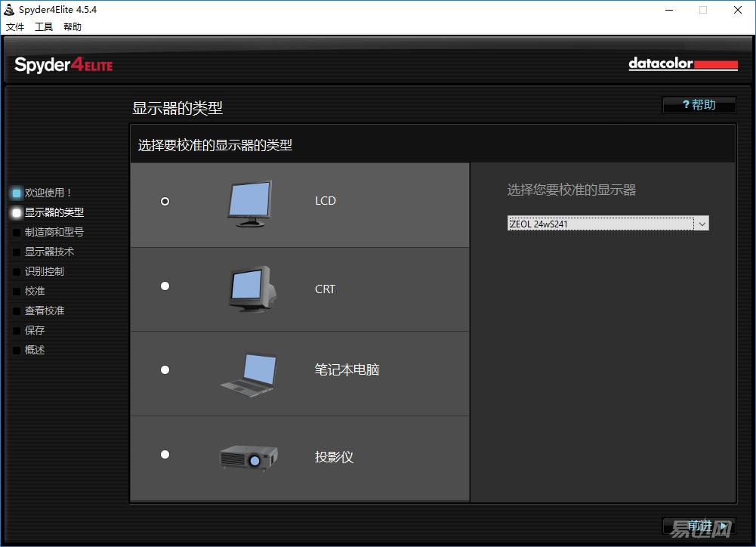The image size is (756, 547).
Task: Click the datacolor logo
Action: [682, 64]
